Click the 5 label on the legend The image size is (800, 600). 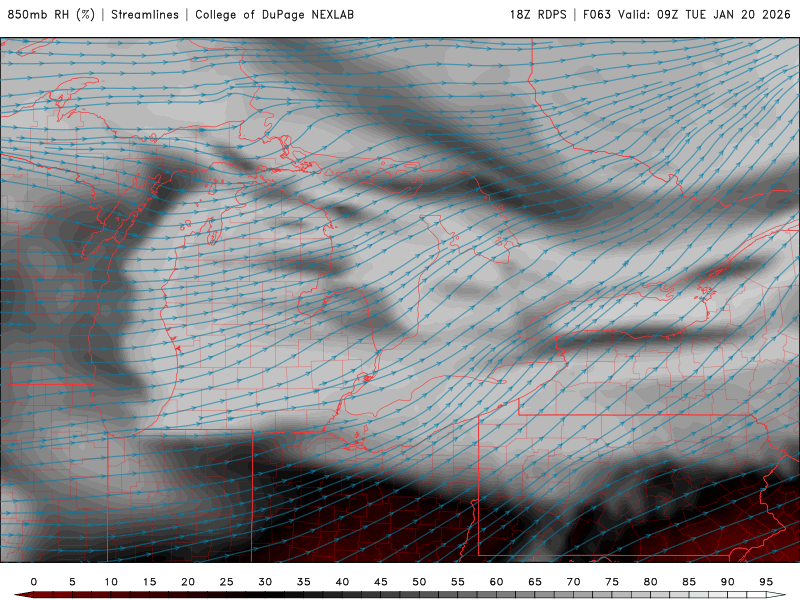coord(72,582)
